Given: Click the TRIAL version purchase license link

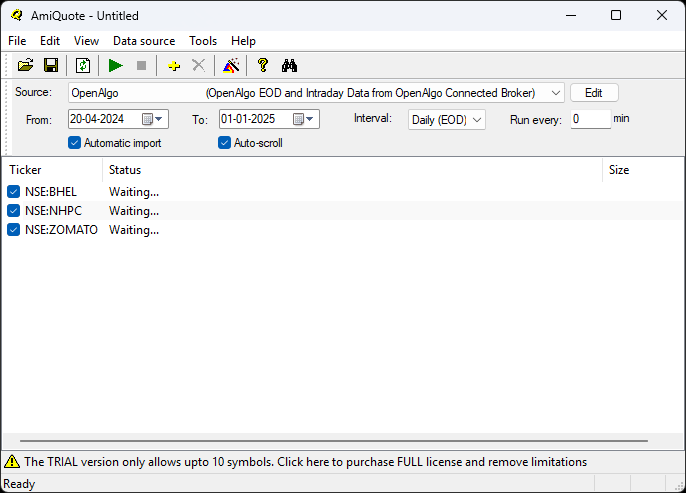Looking at the screenshot, I should 305,462.
